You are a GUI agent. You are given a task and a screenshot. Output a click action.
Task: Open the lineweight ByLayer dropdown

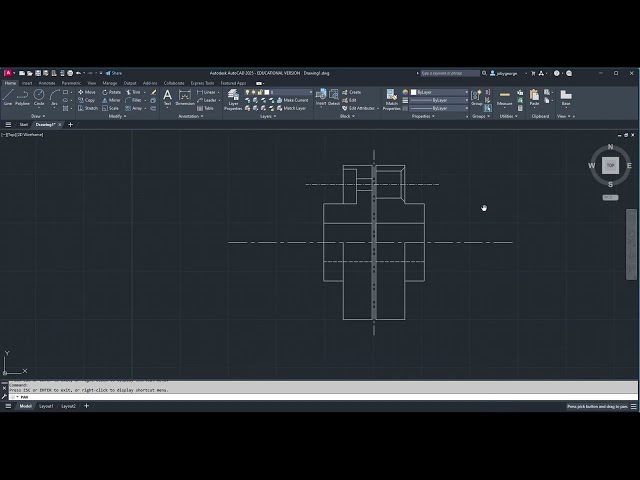[x=439, y=100]
